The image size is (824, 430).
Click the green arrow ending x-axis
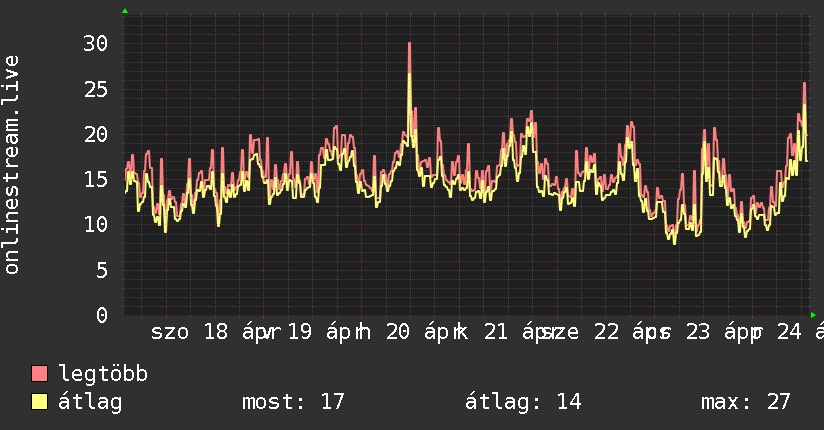pyautogui.click(x=813, y=315)
